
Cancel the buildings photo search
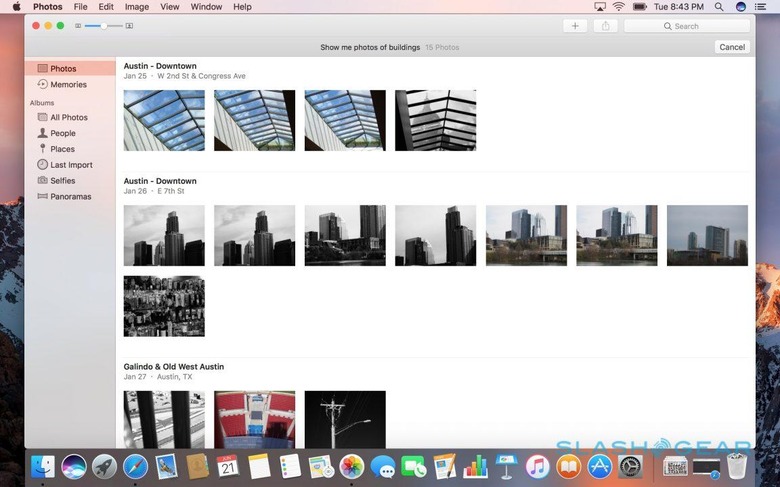(x=732, y=47)
